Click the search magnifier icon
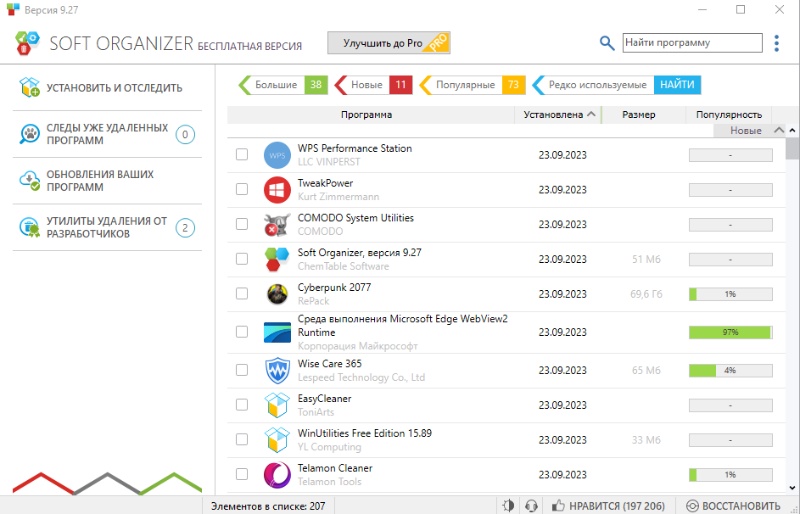 click(606, 43)
